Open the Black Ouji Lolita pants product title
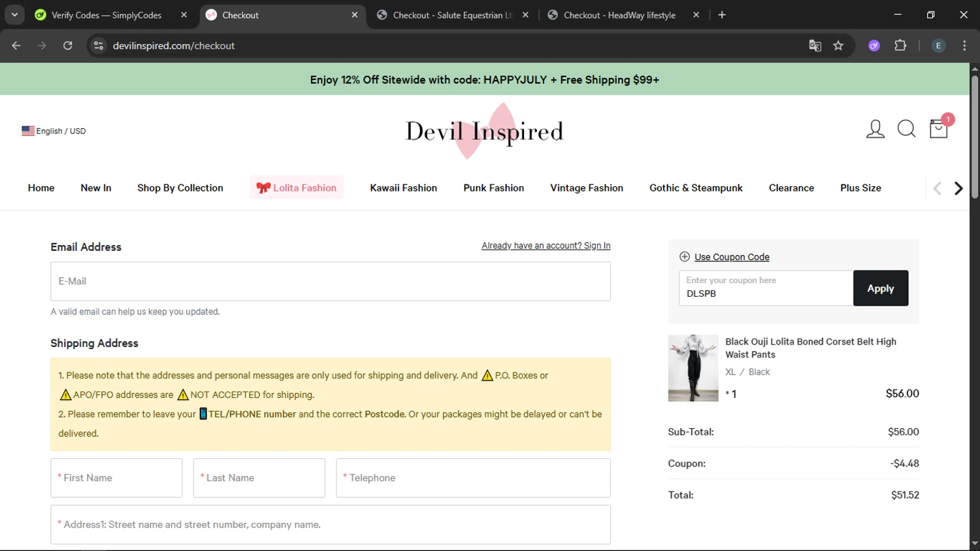Screen dimensions: 980x551 [811, 348]
